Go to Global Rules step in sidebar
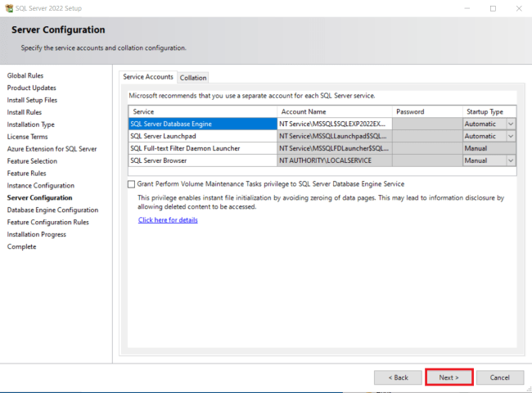Viewport: 532px width, 393px height. pos(25,75)
